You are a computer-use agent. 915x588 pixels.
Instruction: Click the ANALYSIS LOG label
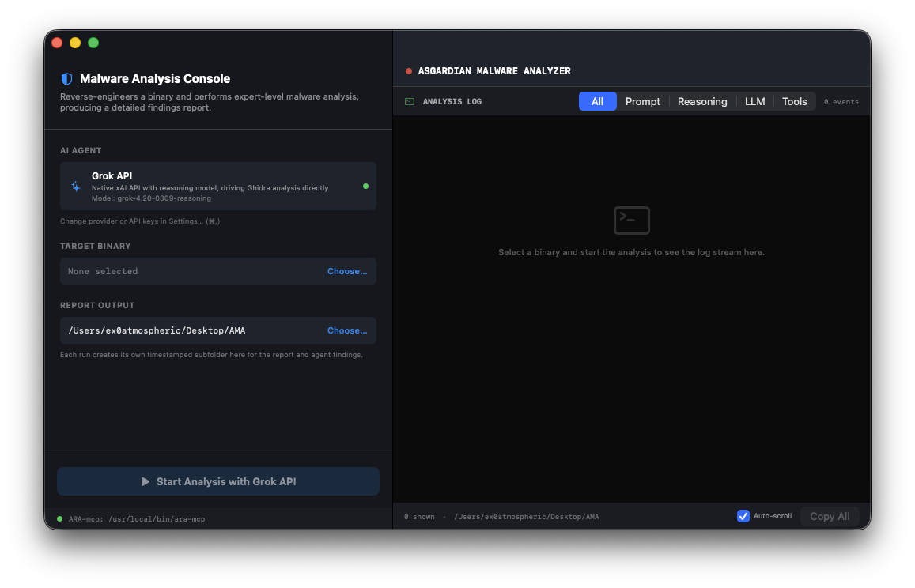(452, 101)
